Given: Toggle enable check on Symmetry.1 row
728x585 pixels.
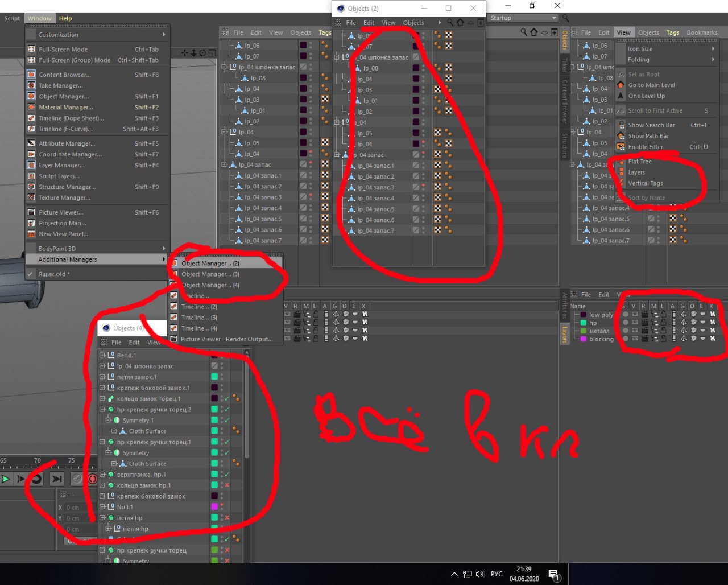Looking at the screenshot, I should [x=226, y=420].
